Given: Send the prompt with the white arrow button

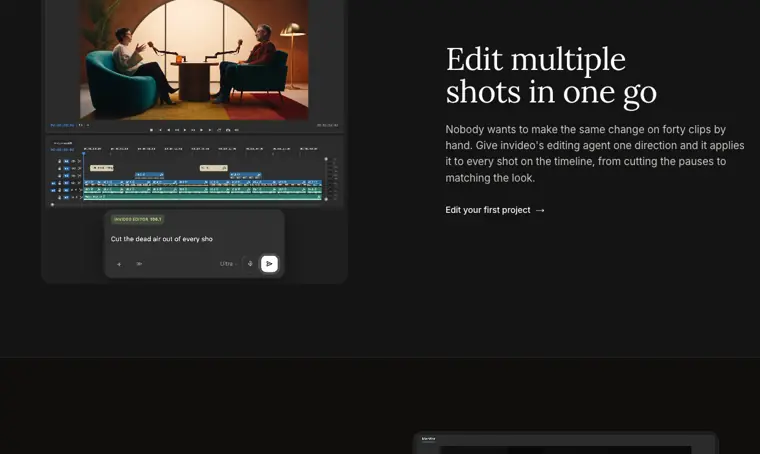Looking at the screenshot, I should pos(269,264).
